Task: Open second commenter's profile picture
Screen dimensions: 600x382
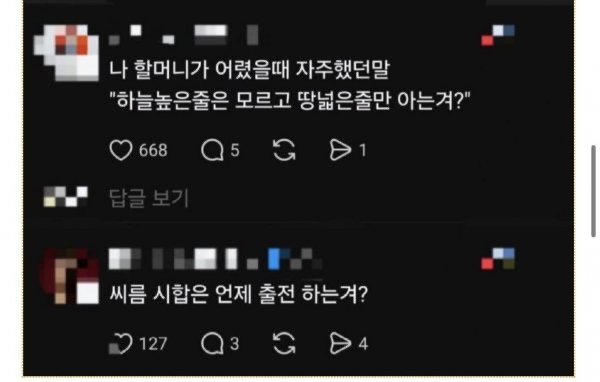Action: 69,276
